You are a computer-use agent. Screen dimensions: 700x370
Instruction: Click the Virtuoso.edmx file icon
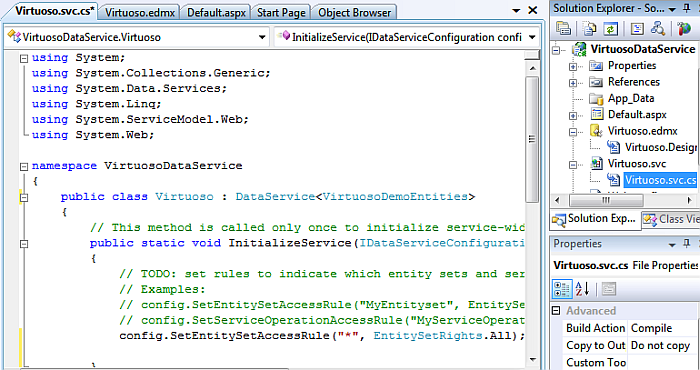point(596,131)
